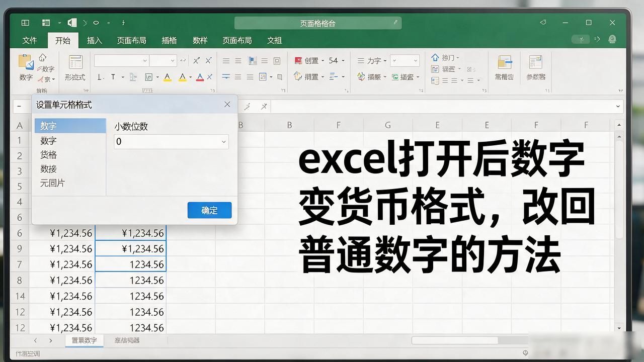Open the font name combo box

click(x=121, y=60)
